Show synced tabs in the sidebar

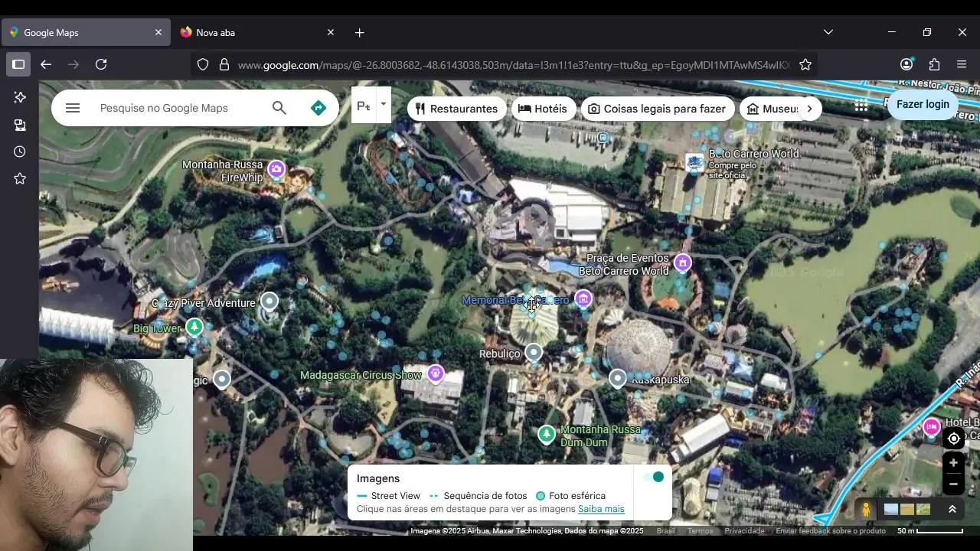20,125
